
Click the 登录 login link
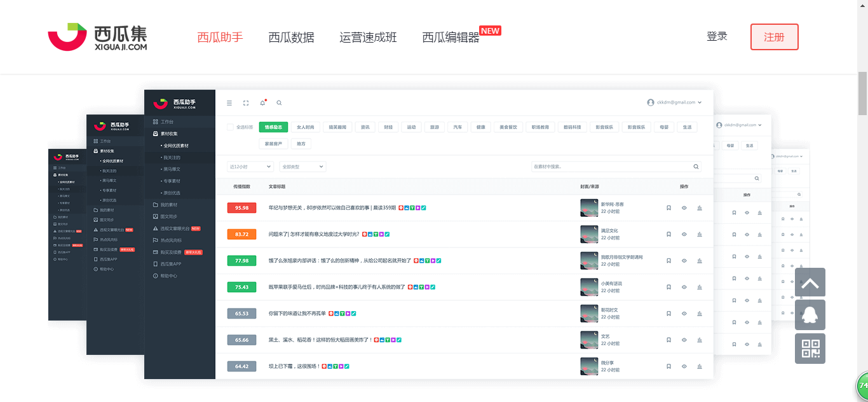pos(717,36)
